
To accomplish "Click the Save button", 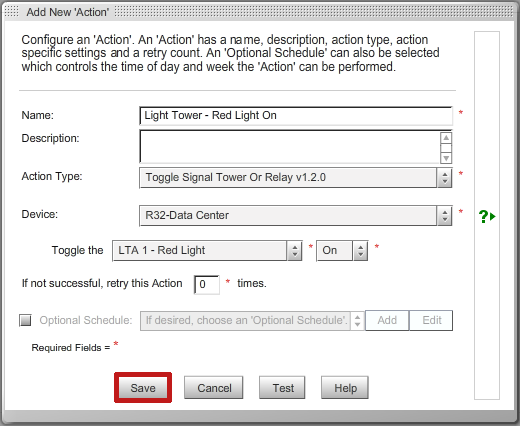I will coord(143,388).
